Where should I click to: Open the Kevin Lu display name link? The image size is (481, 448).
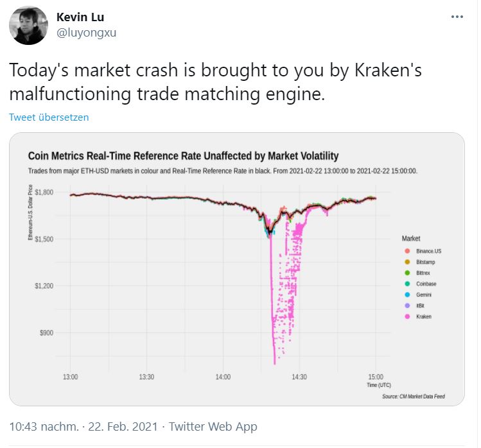(80, 17)
